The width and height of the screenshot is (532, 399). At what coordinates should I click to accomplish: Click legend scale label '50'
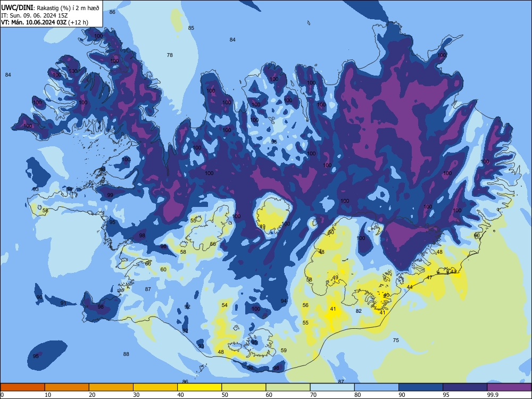(225, 395)
